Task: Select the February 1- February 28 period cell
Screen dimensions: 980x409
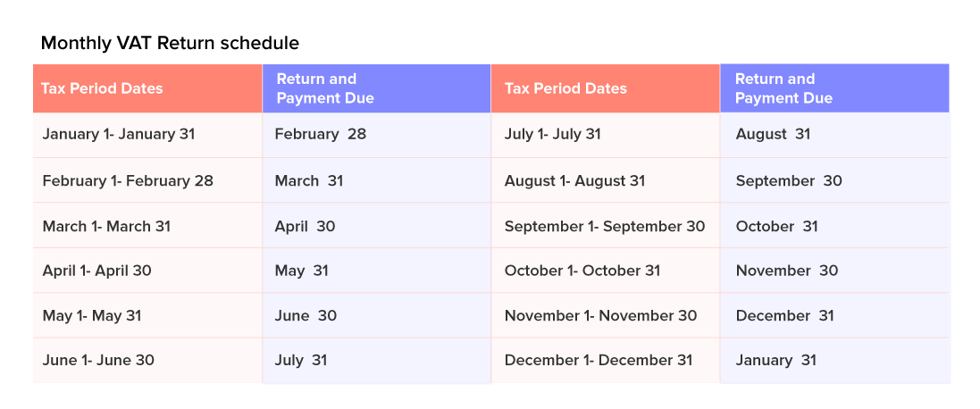Action: point(128,181)
